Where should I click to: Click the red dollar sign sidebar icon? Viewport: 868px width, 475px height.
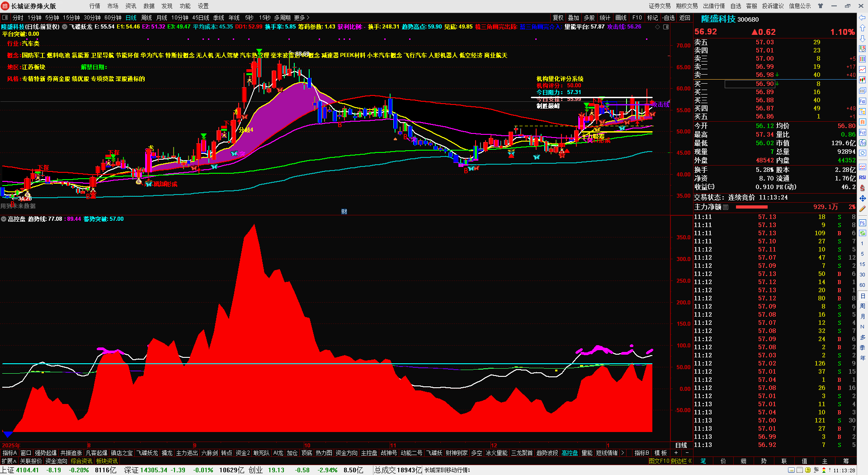tap(862, 188)
